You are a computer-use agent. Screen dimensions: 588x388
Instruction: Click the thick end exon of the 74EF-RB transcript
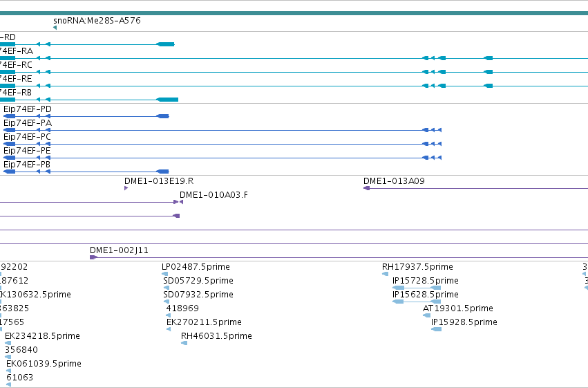[167, 100]
